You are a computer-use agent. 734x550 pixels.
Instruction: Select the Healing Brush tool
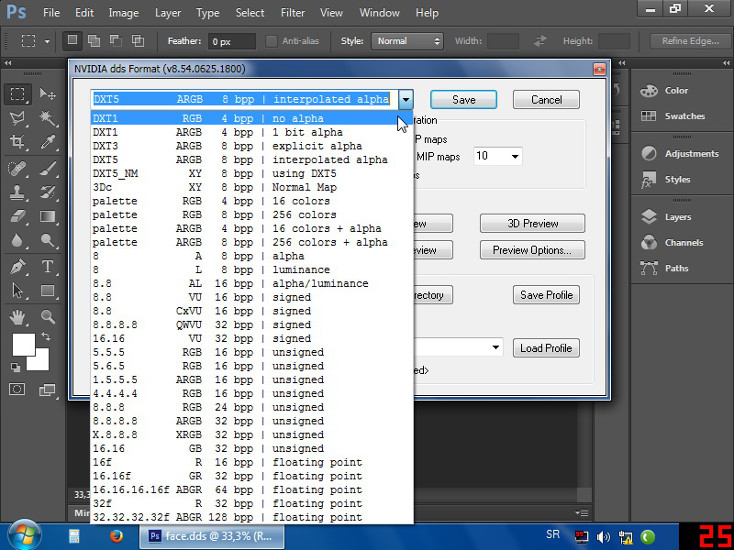click(18, 168)
